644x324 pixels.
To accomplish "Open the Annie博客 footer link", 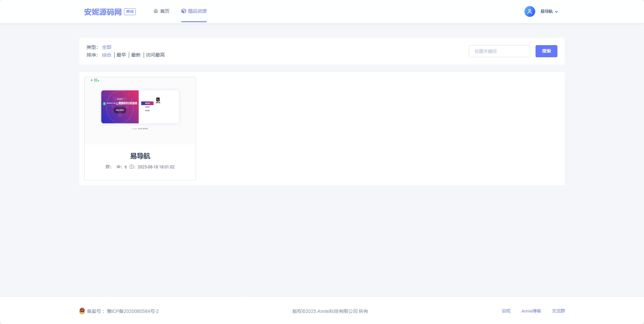I will pyautogui.click(x=531, y=311).
